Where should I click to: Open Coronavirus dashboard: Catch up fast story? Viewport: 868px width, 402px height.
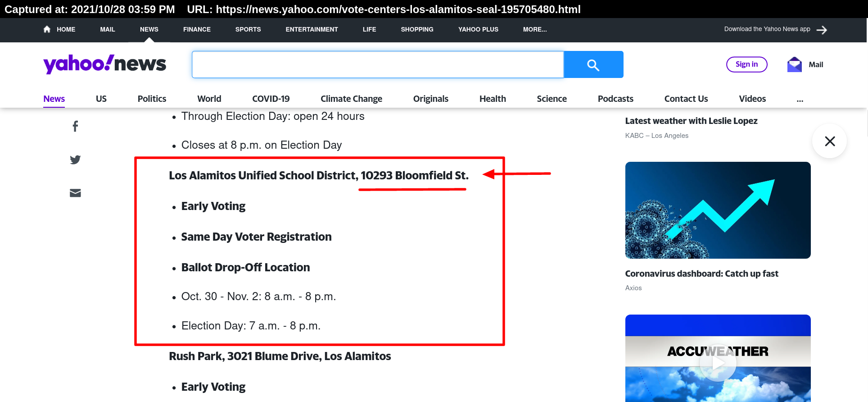pyautogui.click(x=701, y=274)
